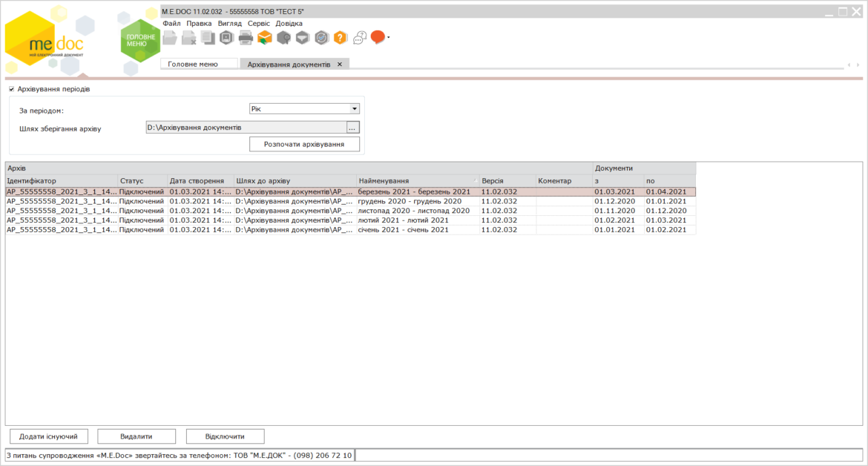Click the 'по' date 01.04.2021 cell
Image resolution: width=868 pixels, height=466 pixels.
[670, 191]
